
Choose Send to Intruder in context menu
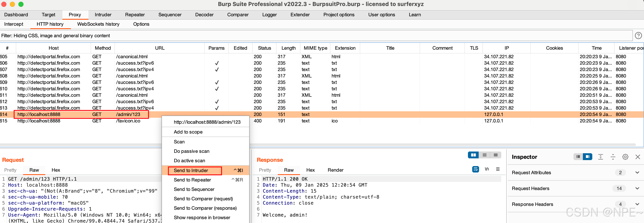tap(206, 170)
